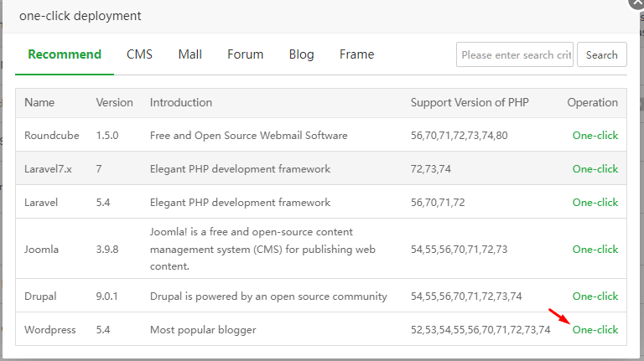
Task: Select the Forum tab
Action: point(245,54)
